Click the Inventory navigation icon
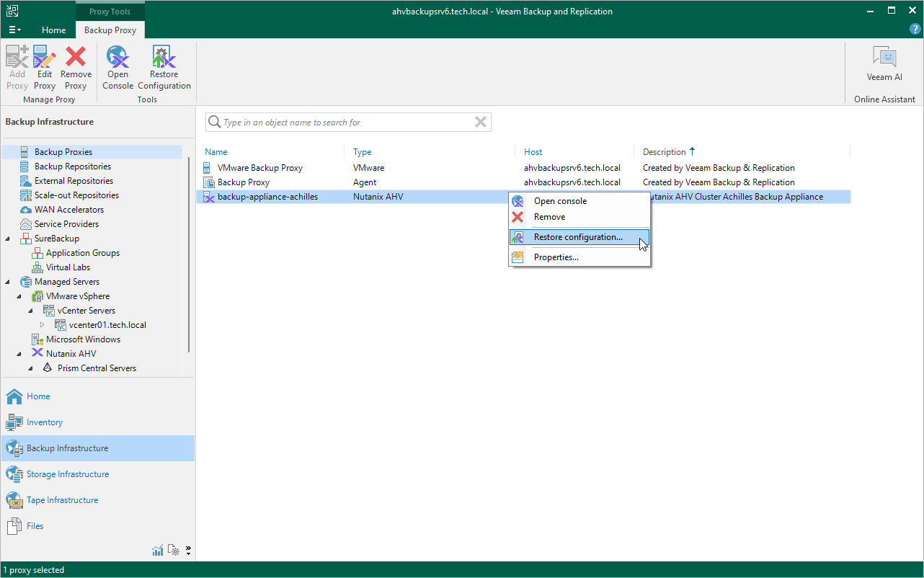This screenshot has width=924, height=578. tap(14, 422)
